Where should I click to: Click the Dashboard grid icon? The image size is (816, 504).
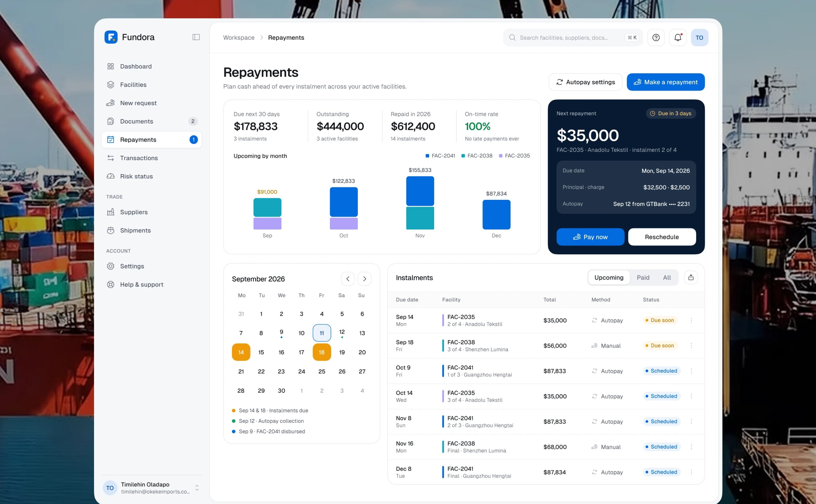pos(111,66)
